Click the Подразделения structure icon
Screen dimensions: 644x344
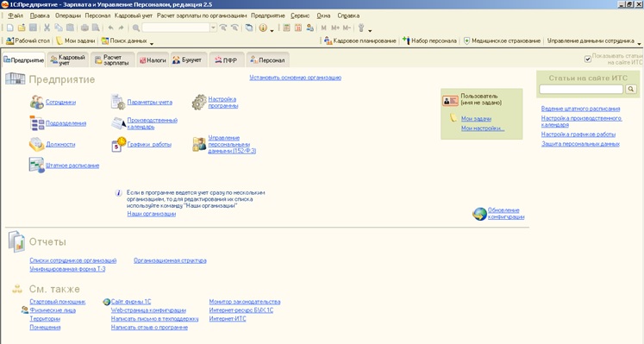coord(36,123)
